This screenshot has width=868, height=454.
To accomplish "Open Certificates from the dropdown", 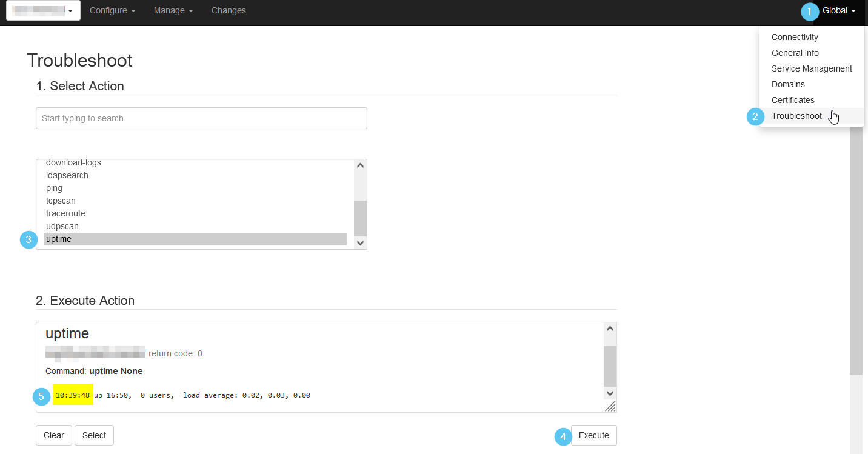I will pyautogui.click(x=793, y=100).
